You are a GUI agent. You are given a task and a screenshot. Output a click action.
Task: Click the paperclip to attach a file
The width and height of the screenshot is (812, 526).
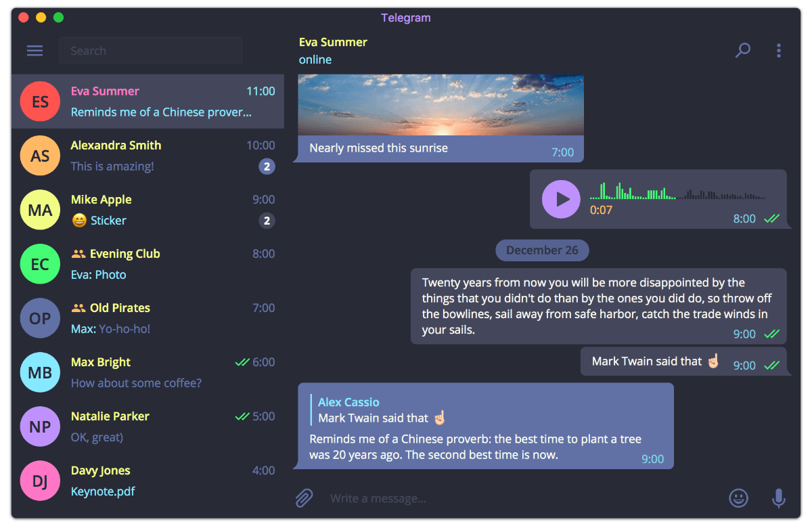coord(303,498)
